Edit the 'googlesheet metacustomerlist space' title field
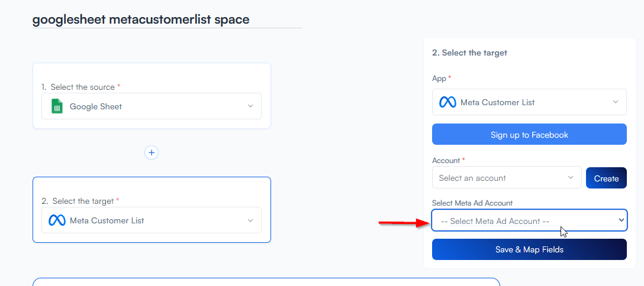This screenshot has width=644, height=286. 167,19
